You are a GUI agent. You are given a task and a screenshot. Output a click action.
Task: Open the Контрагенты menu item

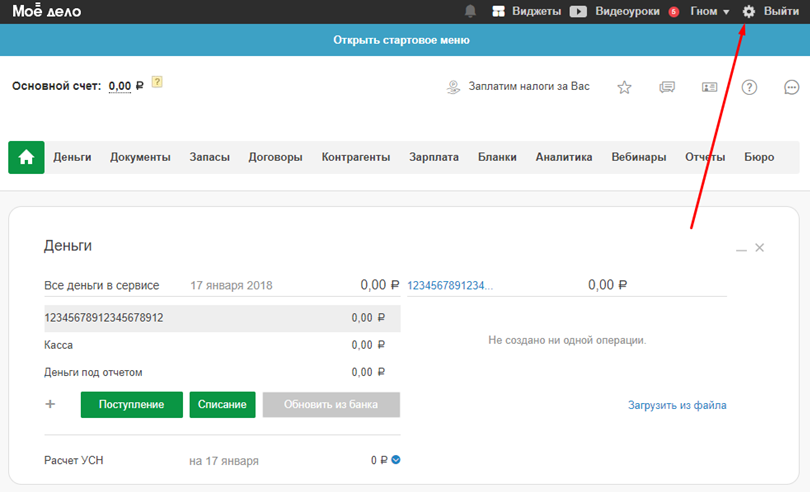(355, 157)
